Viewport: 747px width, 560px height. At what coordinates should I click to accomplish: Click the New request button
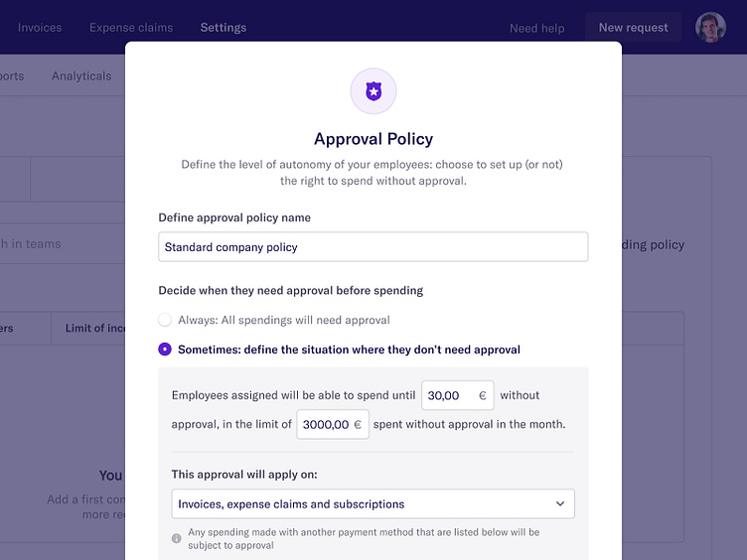pyautogui.click(x=633, y=28)
